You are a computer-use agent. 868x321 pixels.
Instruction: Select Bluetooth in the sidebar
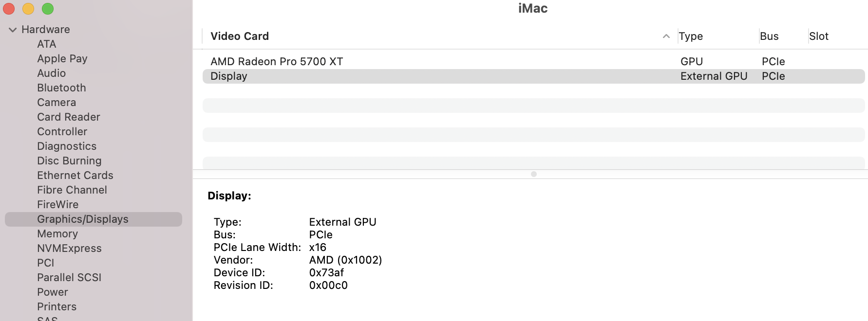61,88
